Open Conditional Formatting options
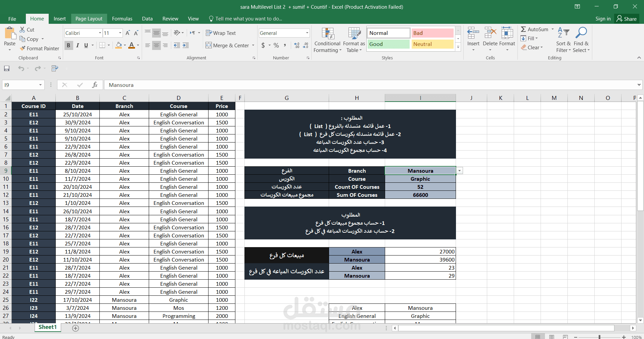 (x=327, y=39)
